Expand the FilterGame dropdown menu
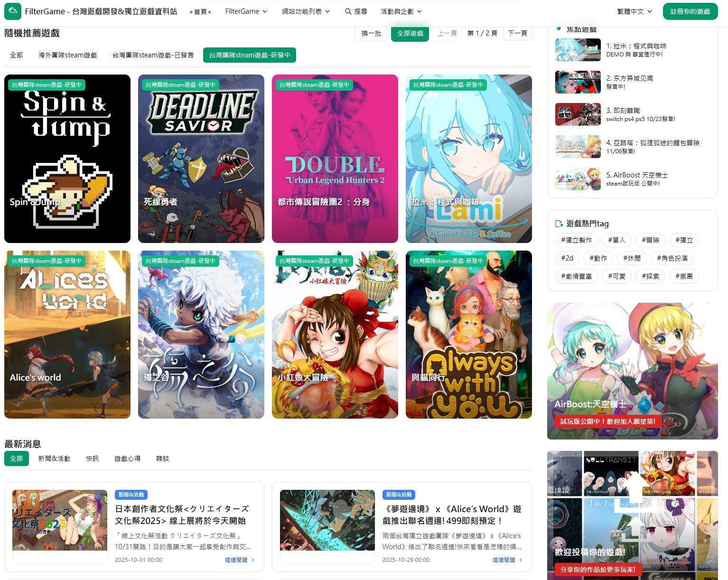Viewport: 728px width, 580px height. pyautogui.click(x=246, y=11)
